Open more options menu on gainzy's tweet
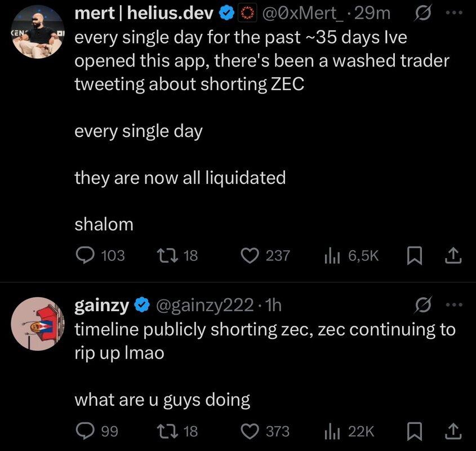476x451 pixels. click(x=453, y=305)
